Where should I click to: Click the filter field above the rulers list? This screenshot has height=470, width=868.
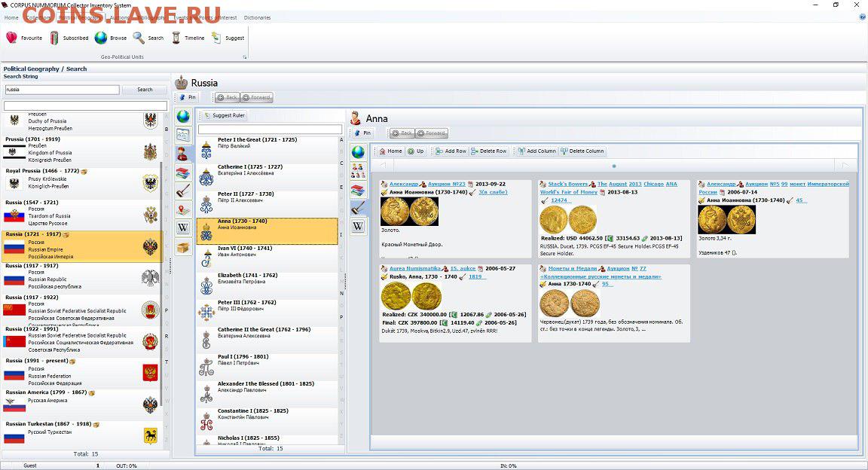click(270, 129)
